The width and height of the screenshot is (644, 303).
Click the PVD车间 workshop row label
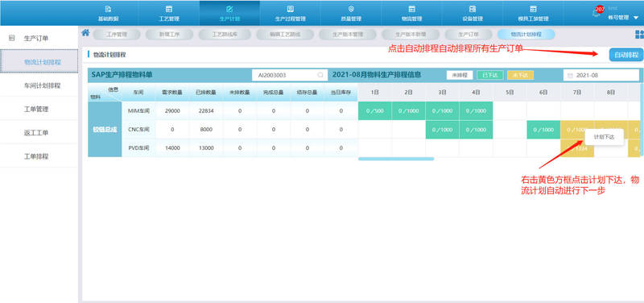coord(138,148)
